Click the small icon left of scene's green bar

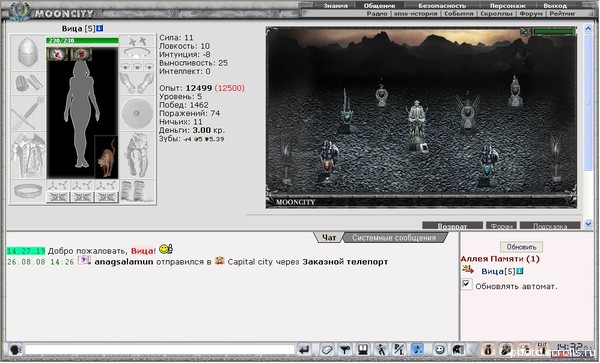525,31
